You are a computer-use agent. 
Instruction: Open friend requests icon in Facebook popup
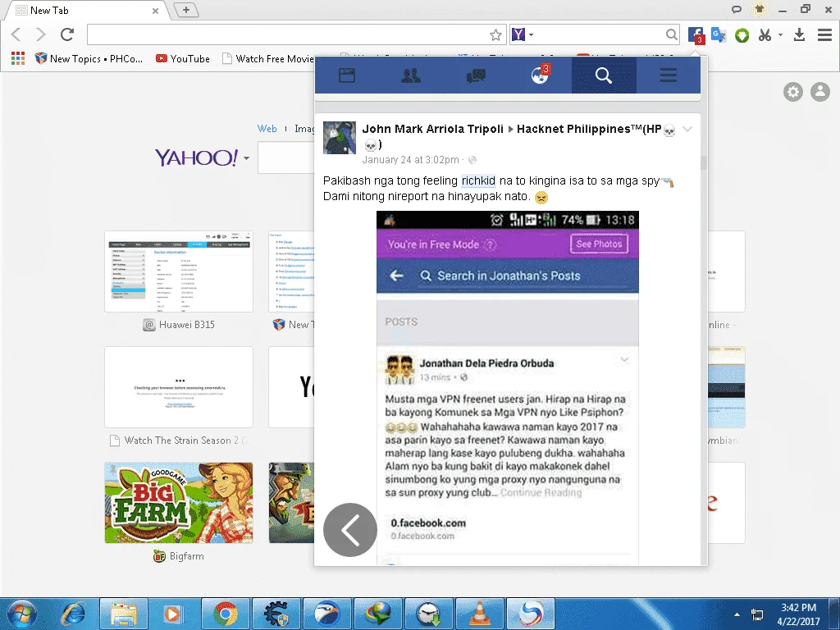tap(411, 75)
